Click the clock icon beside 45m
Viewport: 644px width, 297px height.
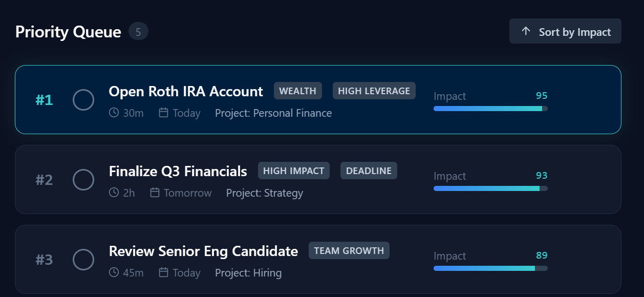(114, 272)
